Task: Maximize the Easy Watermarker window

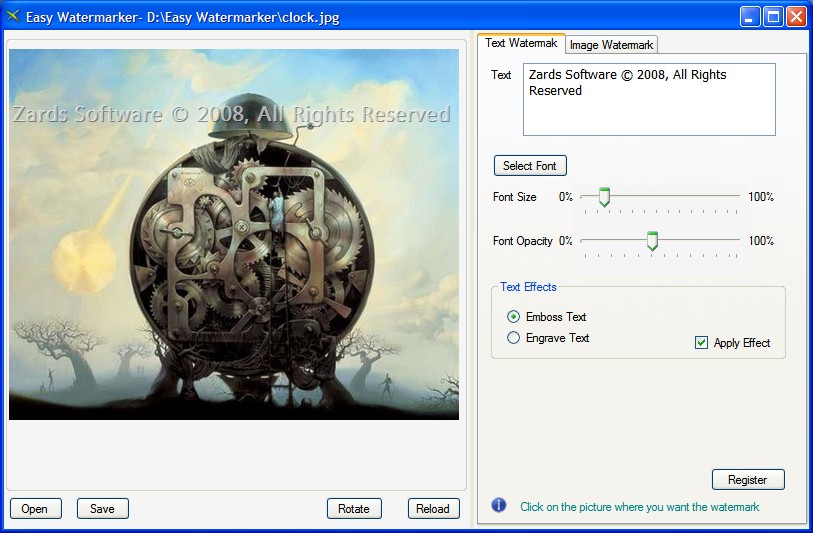Action: [x=773, y=17]
